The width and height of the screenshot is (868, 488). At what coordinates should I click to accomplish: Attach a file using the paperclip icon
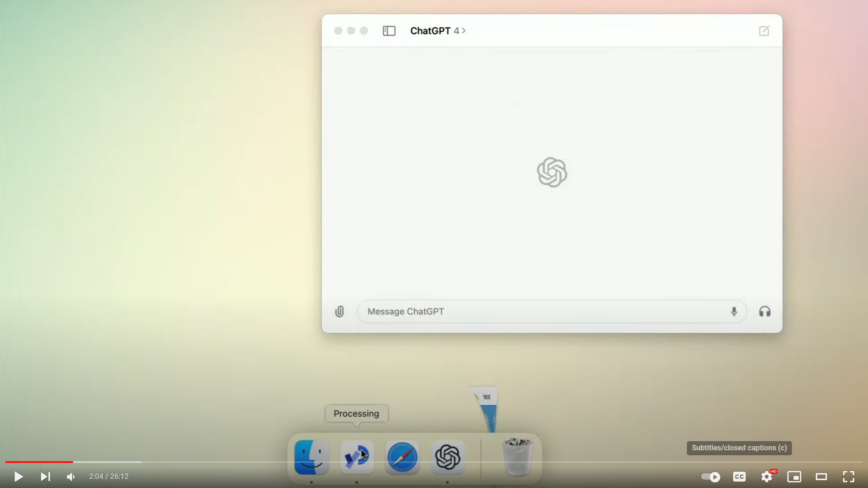(x=340, y=312)
